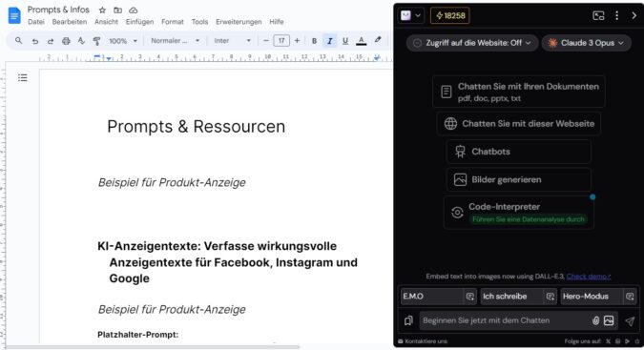Screen dimensions: 644x350
Task: Star the Prompts & Infos document
Action: point(102,10)
